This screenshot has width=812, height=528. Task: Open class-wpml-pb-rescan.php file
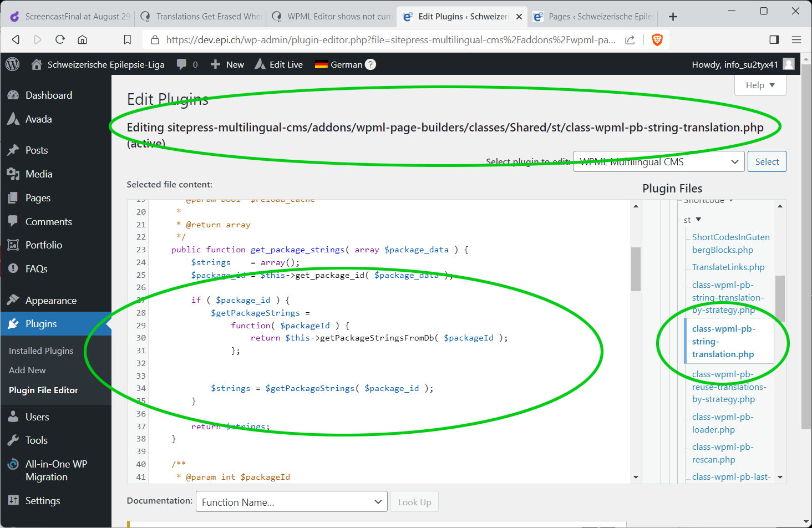click(x=723, y=453)
